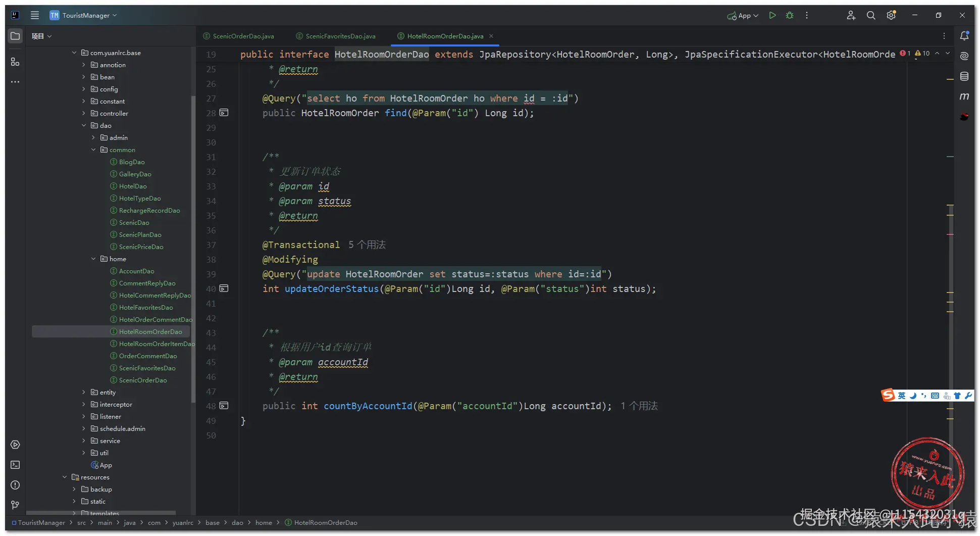980x536 pixels.
Task: Open the Project tool window folder icon
Action: (x=15, y=36)
